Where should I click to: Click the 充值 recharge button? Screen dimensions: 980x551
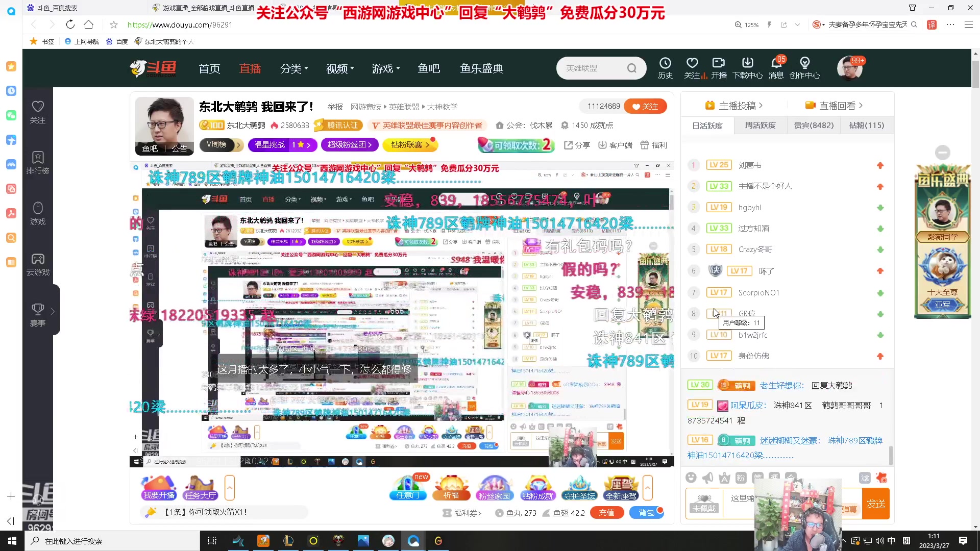click(x=607, y=513)
